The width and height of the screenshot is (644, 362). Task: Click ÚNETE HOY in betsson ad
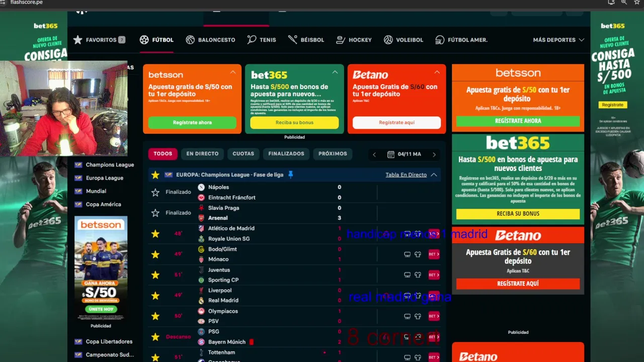[101, 309]
